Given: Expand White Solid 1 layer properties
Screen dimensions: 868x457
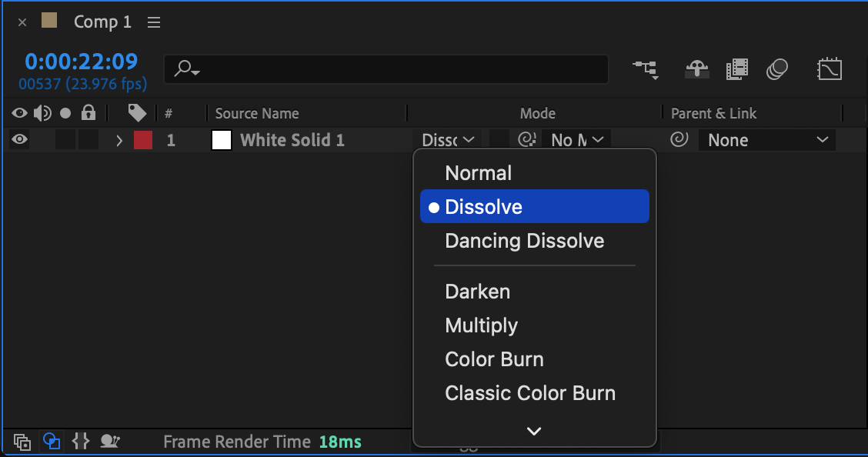Looking at the screenshot, I should 119,140.
